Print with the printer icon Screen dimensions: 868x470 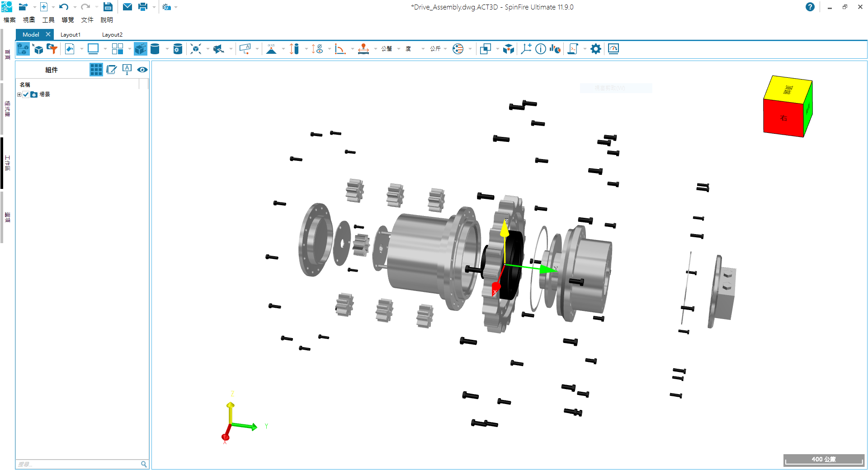[x=143, y=7]
